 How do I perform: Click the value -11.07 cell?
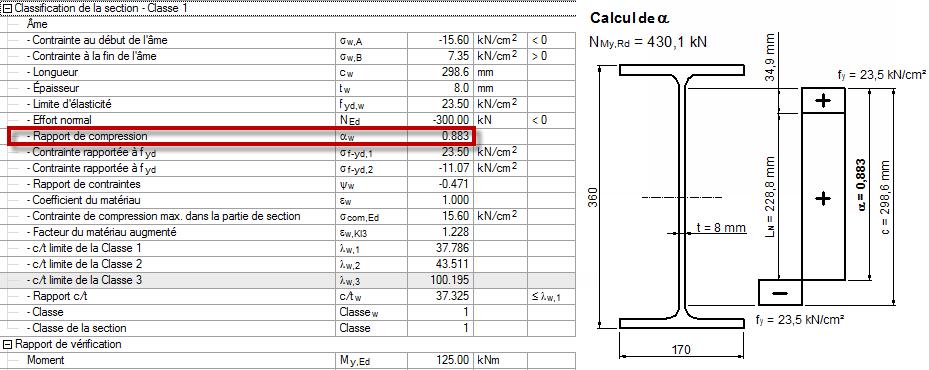pos(440,168)
